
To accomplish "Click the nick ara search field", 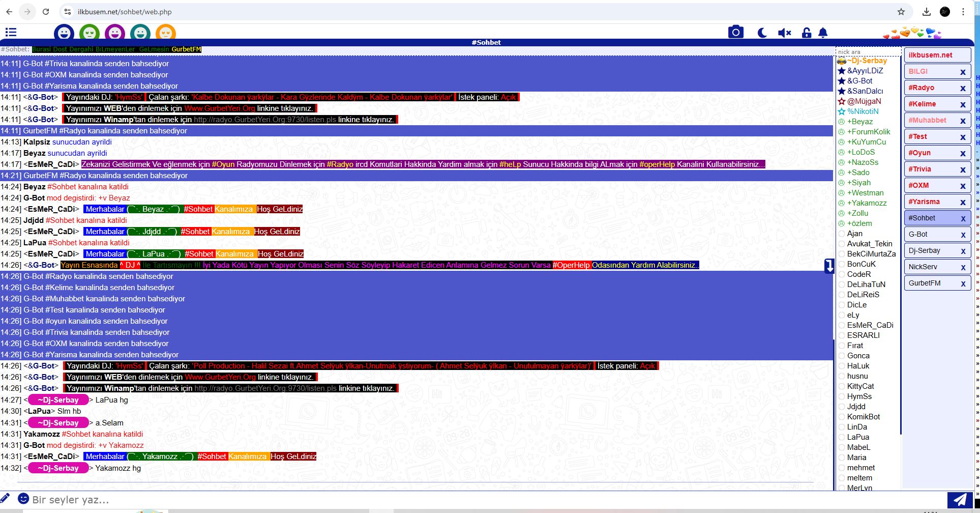I will click(868, 52).
